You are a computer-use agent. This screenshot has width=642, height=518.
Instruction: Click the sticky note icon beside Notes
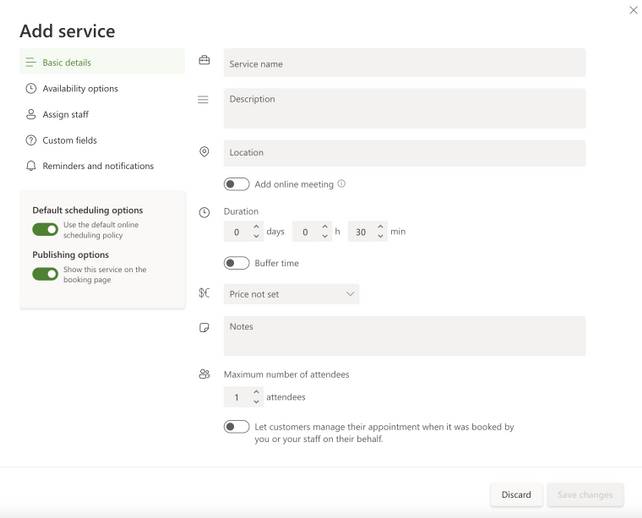coord(204,327)
